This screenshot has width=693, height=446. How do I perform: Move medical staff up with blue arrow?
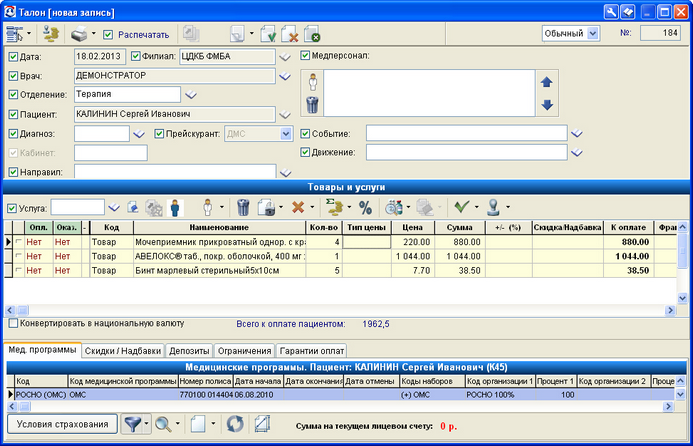(x=547, y=82)
